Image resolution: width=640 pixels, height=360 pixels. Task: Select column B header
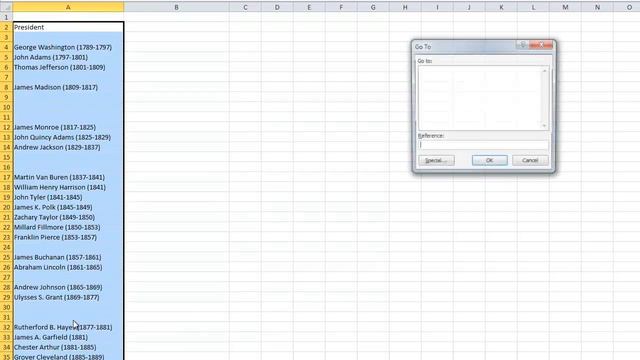point(176,7)
